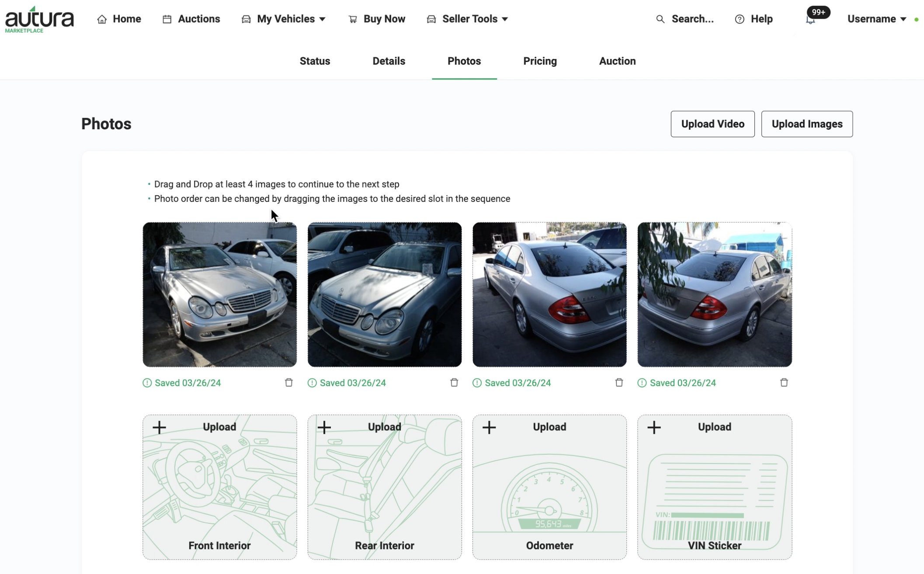
Task: Delete the fourth rear-view car photo
Action: [784, 383]
